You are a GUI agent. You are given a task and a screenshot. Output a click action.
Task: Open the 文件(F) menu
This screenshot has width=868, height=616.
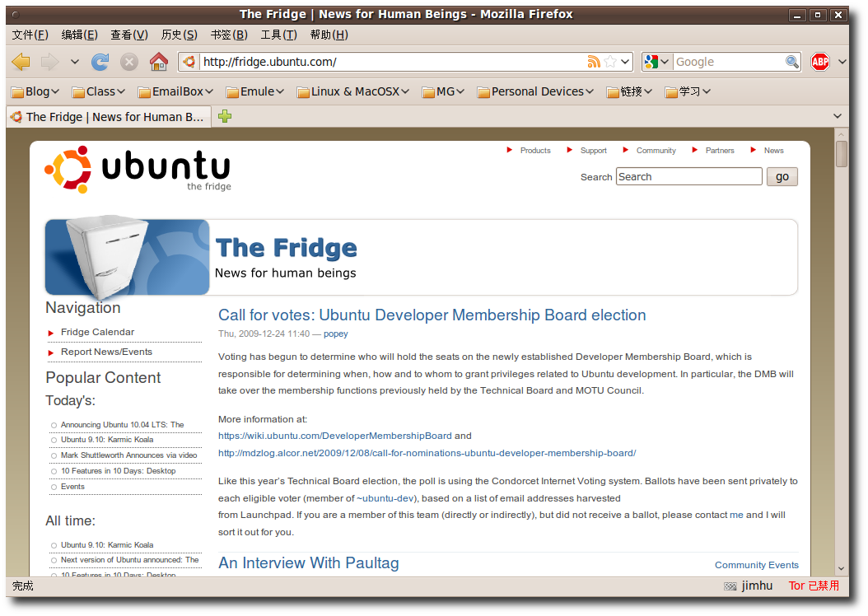[x=30, y=35]
